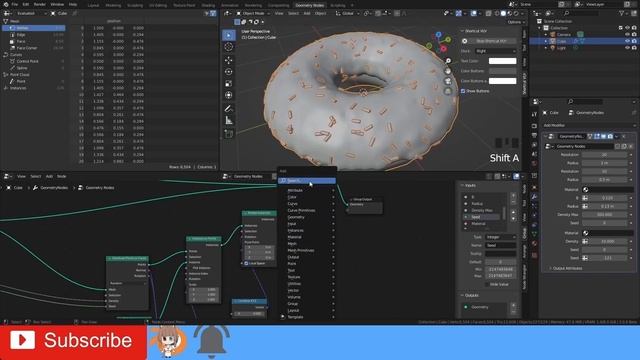Select the Edge domain in the spreadsheet

33,35
